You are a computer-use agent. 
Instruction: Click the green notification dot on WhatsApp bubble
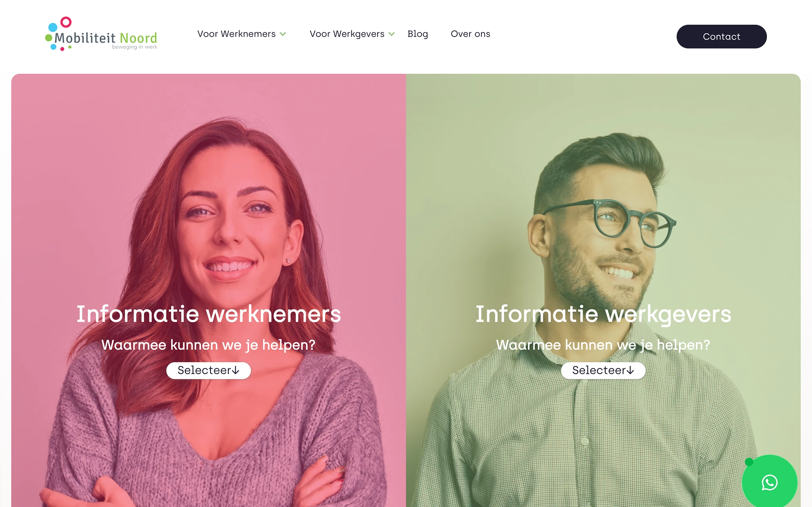pos(749,462)
